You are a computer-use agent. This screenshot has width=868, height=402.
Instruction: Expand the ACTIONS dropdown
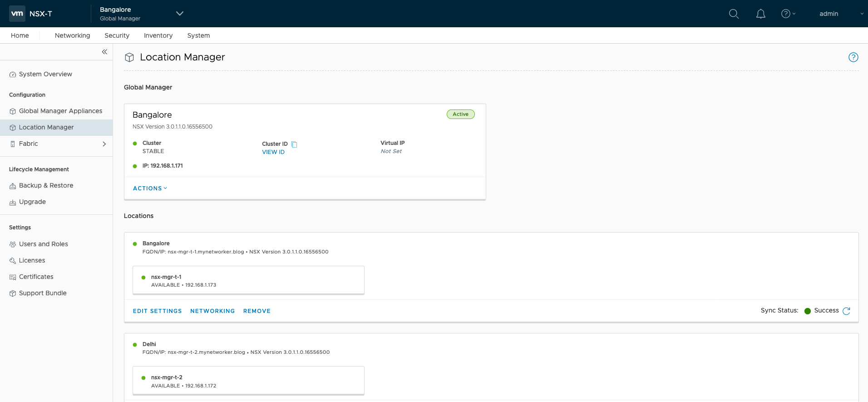point(150,189)
